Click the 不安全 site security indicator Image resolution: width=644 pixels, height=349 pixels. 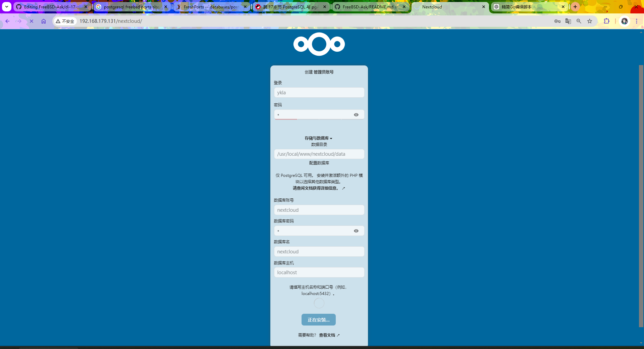coord(65,21)
